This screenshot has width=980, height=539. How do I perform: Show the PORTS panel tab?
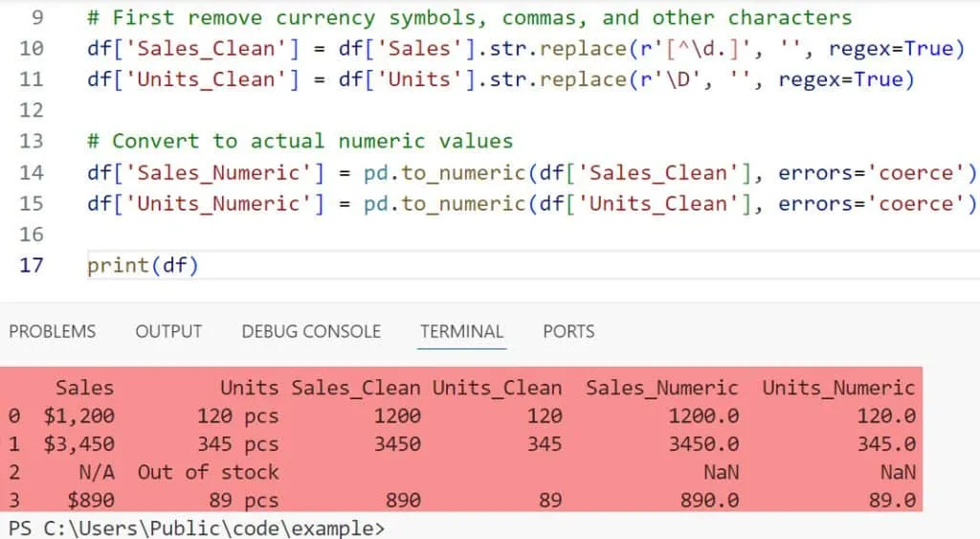(568, 331)
